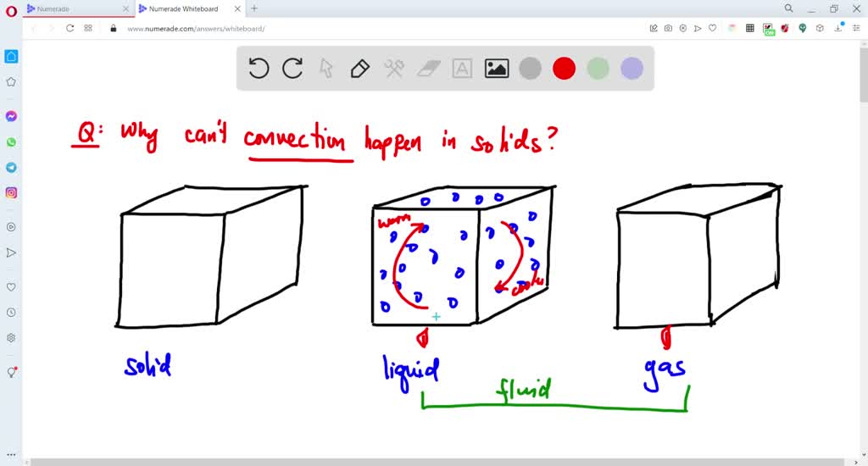Insert an image onto the whiteboard
This screenshot has width=868, height=466.
tap(497, 69)
